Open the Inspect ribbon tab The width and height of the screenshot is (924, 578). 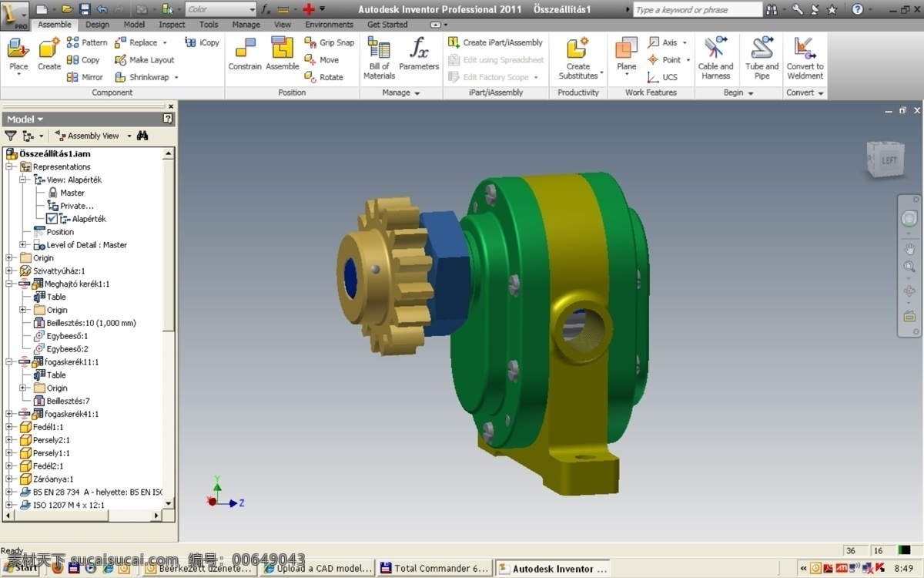pos(172,25)
